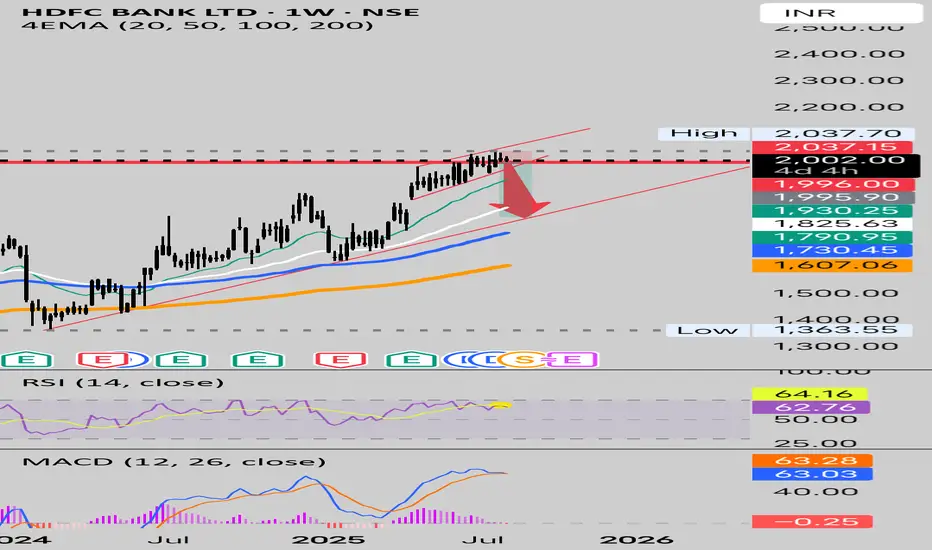Click the yellow 64.16 RSI value tag

810,394
